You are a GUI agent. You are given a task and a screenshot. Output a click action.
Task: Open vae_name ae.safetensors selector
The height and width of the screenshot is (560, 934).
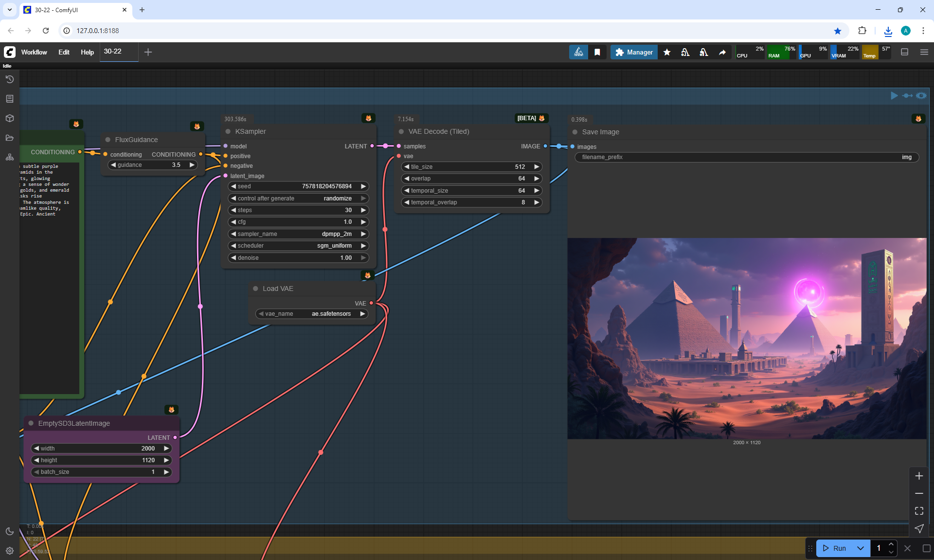coord(311,314)
